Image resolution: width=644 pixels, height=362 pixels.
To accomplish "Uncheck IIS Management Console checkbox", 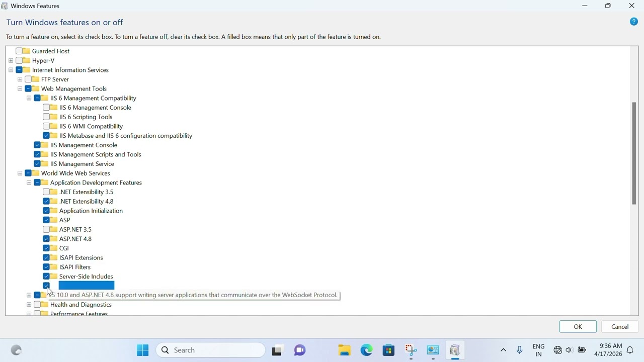I will tap(37, 145).
